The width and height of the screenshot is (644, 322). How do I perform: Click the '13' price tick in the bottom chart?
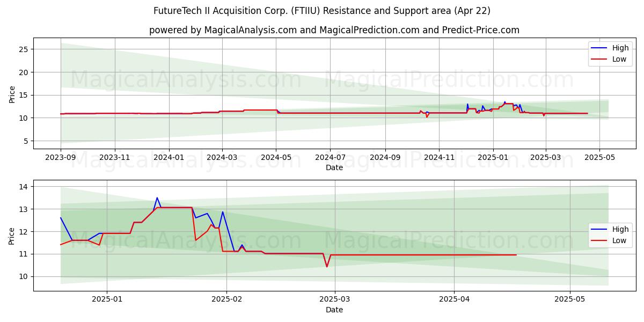[25, 209]
